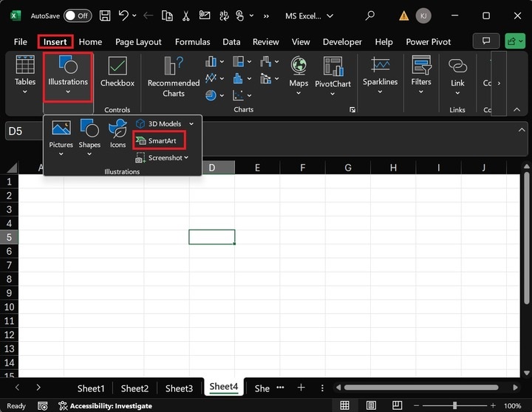The image size is (532, 412).
Task: Expand the 3D Models dropdown arrow
Action: (x=191, y=123)
